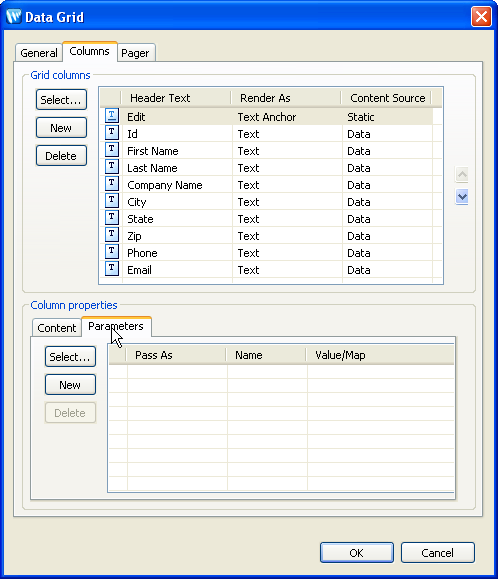Click the T icon next to Email

111,268
